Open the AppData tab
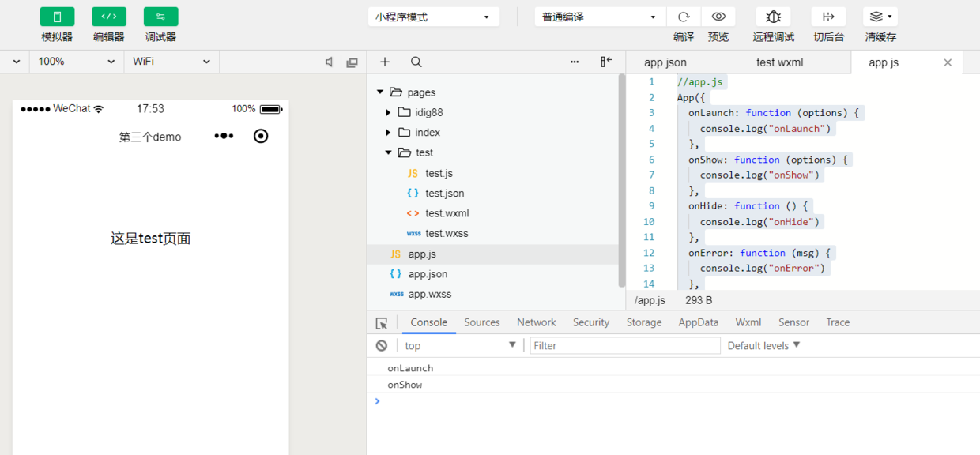Screen dimensions: 980x455 click(699, 322)
